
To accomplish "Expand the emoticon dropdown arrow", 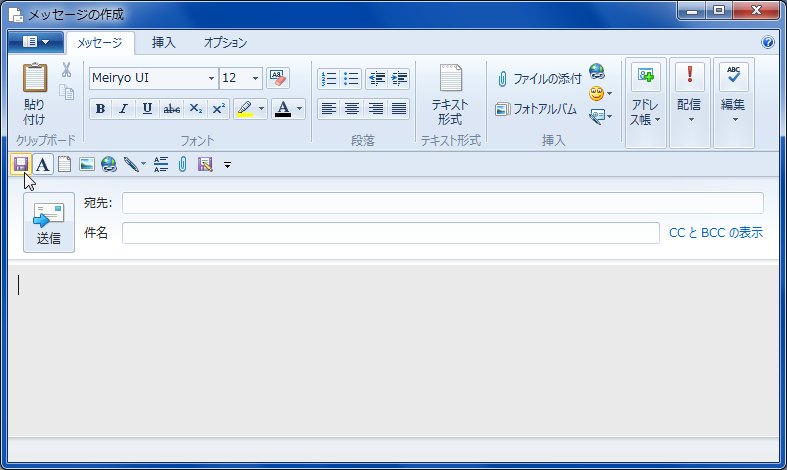I will point(609,94).
